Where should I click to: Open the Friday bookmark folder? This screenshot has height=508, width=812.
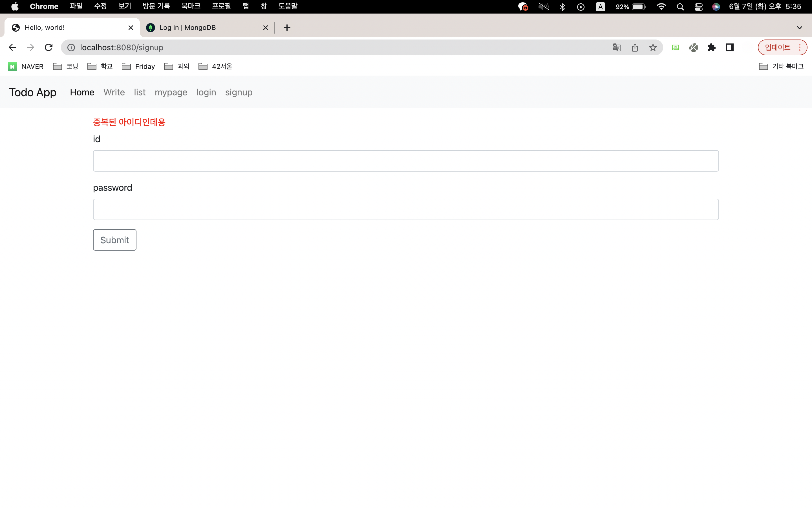138,67
